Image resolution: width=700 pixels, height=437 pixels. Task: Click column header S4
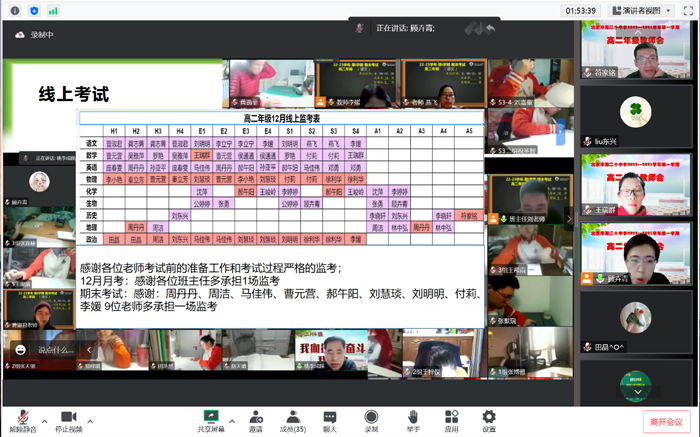pos(355,131)
